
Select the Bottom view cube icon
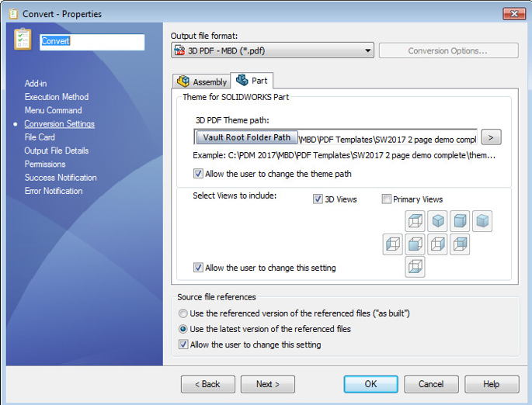click(415, 267)
